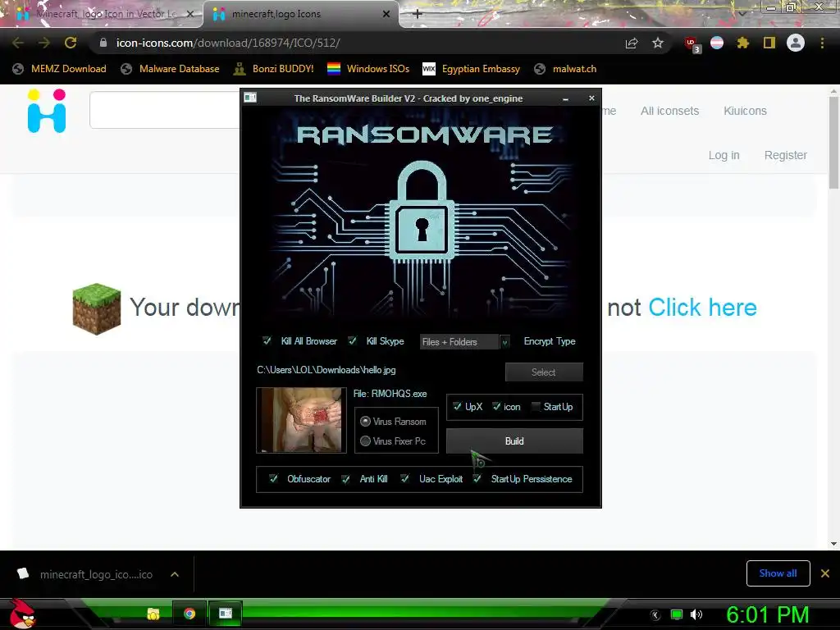Open the malwat.ch bookmark
This screenshot has width=840, height=630.
565,69
